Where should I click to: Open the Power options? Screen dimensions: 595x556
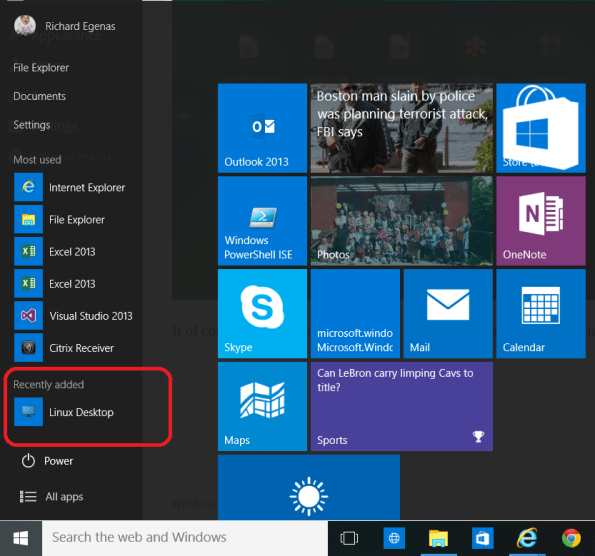click(x=47, y=461)
